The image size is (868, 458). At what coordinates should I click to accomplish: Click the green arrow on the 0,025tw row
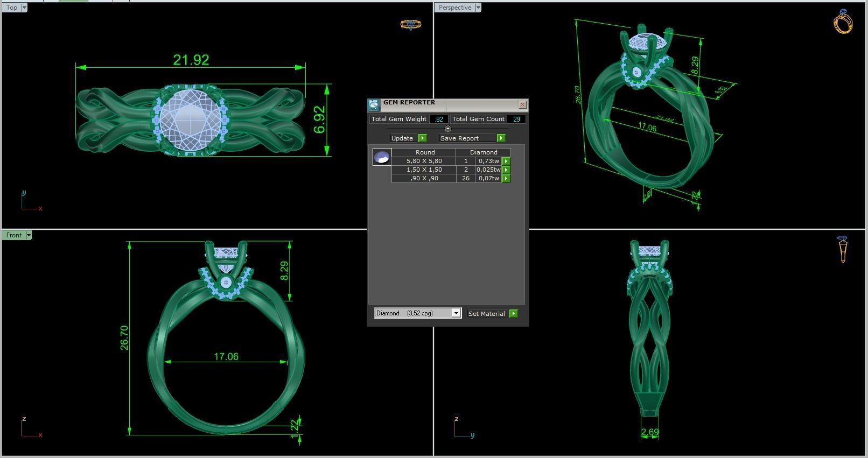506,170
